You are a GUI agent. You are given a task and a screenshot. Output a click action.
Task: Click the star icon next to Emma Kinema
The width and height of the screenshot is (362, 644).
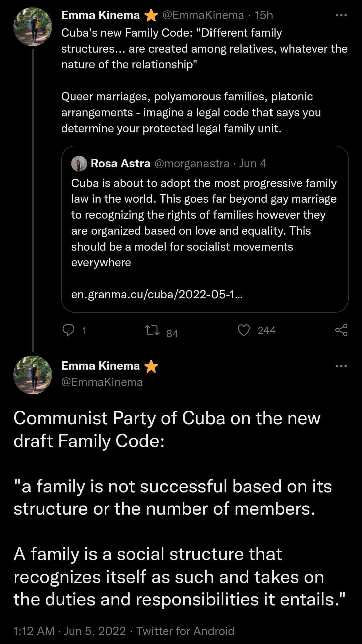[x=151, y=15]
